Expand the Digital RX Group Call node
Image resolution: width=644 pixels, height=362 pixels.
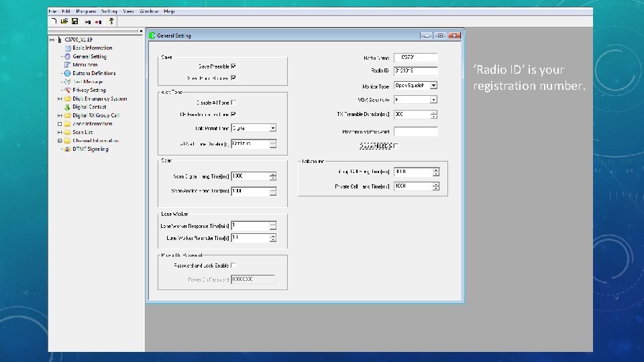coord(60,115)
